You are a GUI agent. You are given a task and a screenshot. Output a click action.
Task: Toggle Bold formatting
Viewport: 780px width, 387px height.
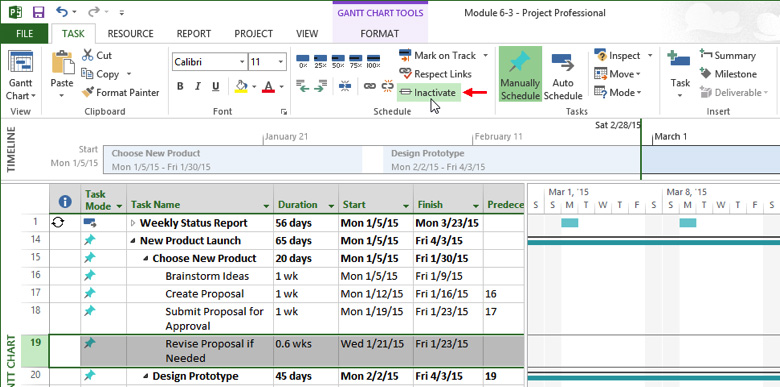pos(180,87)
